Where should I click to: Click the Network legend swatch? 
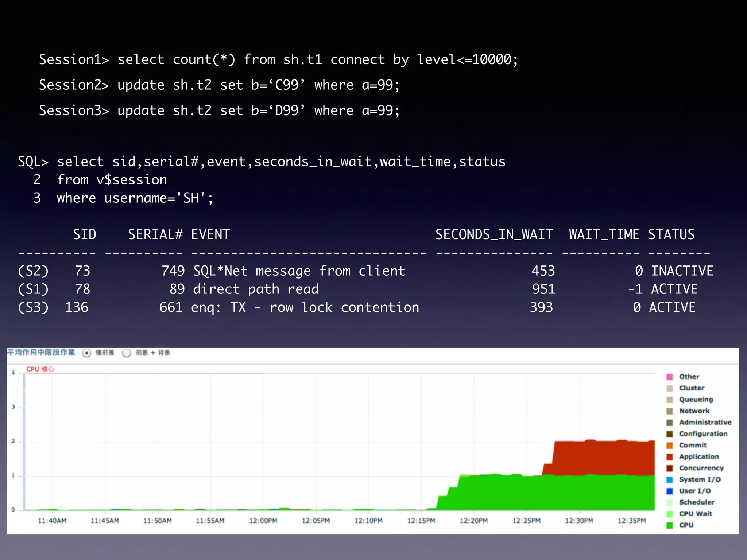coord(669,411)
